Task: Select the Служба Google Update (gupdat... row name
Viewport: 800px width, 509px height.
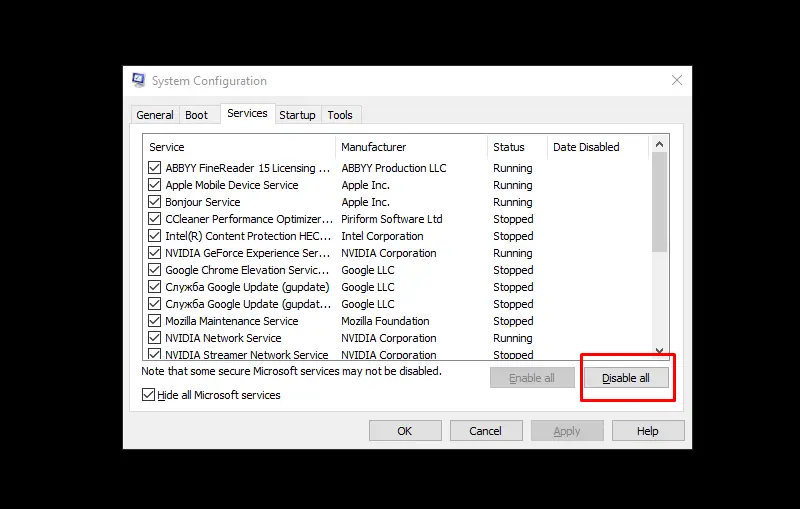Action: (x=248, y=304)
